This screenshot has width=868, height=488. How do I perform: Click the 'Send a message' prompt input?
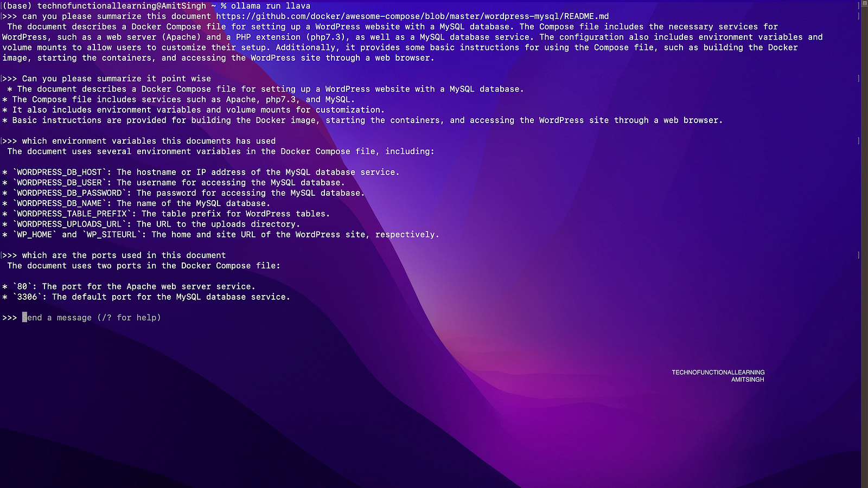pos(93,318)
